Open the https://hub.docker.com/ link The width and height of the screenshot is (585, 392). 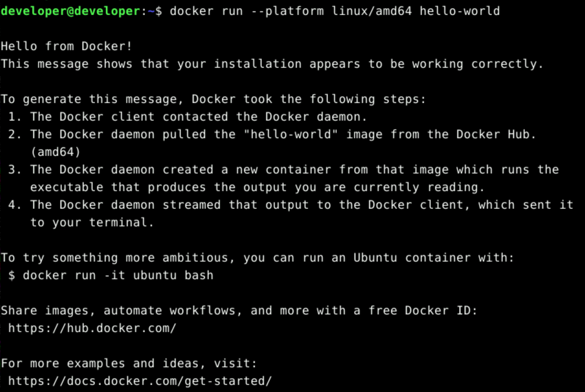click(92, 328)
